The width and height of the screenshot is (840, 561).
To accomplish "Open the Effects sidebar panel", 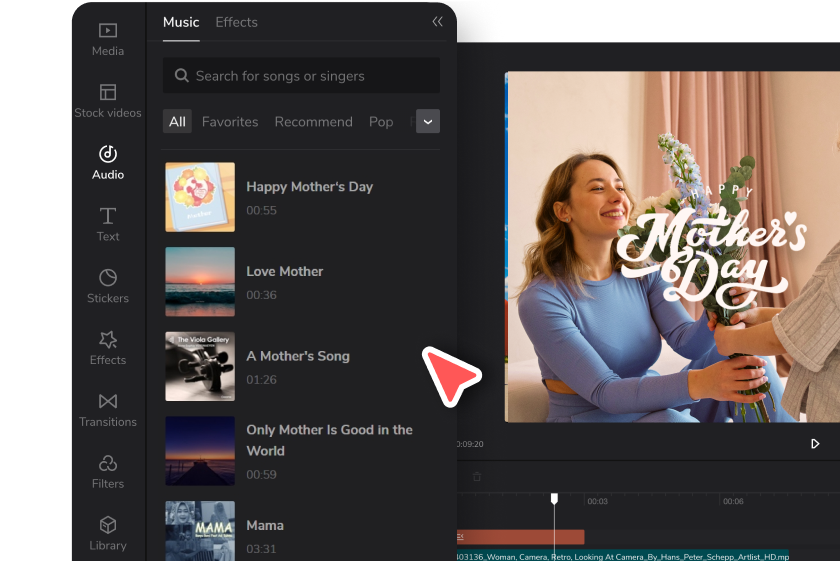I will click(x=108, y=348).
